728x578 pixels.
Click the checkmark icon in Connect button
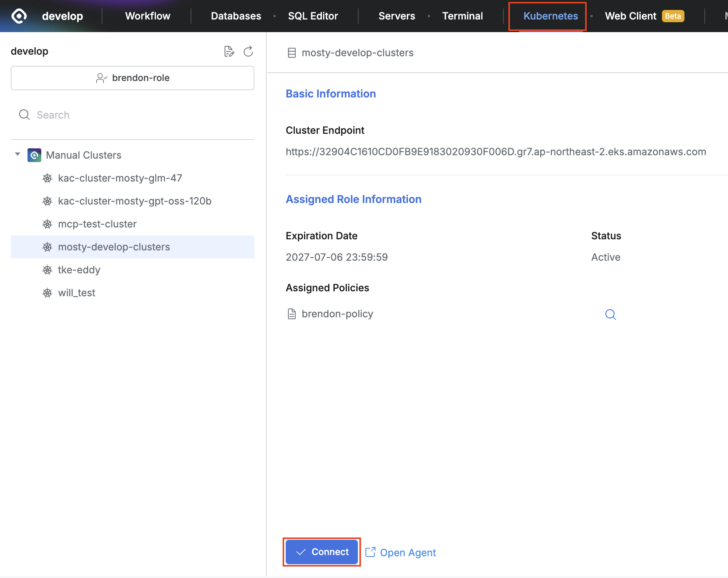point(301,552)
